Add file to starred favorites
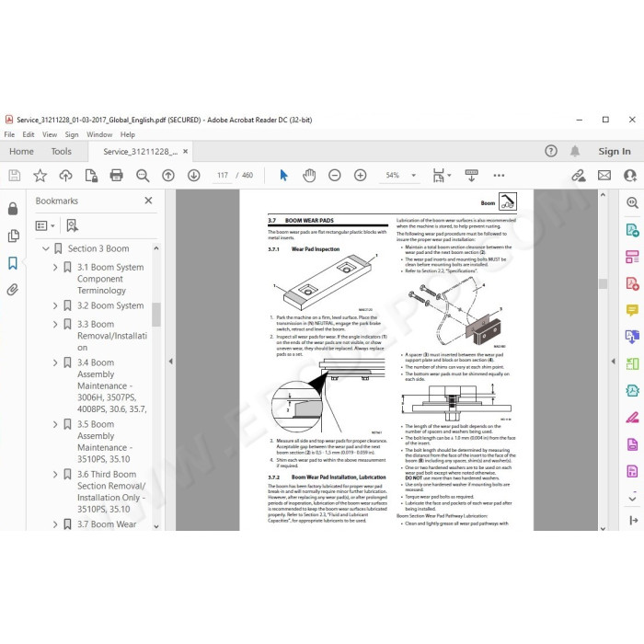This screenshot has width=644, height=644. (40, 176)
